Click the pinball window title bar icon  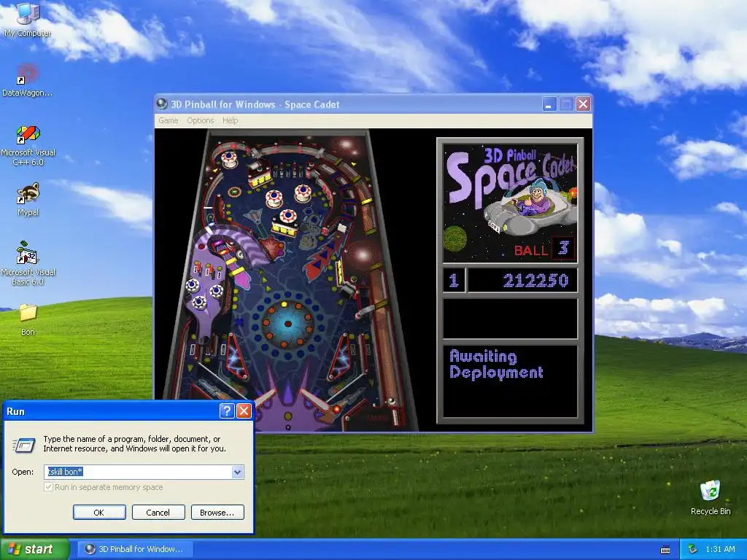click(x=162, y=104)
